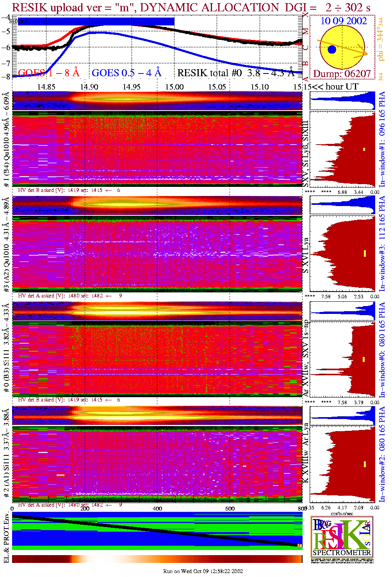Click the yellow marker in In-window#1 histogram
The height and width of the screenshot is (577, 392).
tap(364, 149)
